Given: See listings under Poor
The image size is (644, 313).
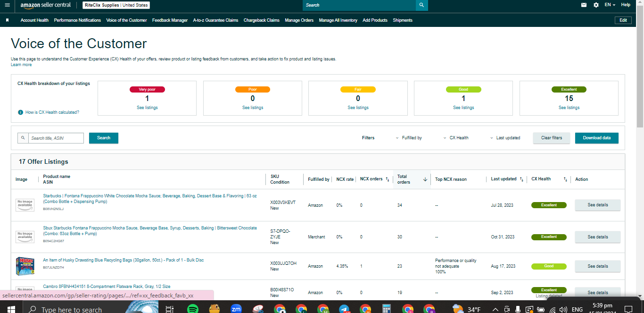Looking at the screenshot, I should (253, 108).
